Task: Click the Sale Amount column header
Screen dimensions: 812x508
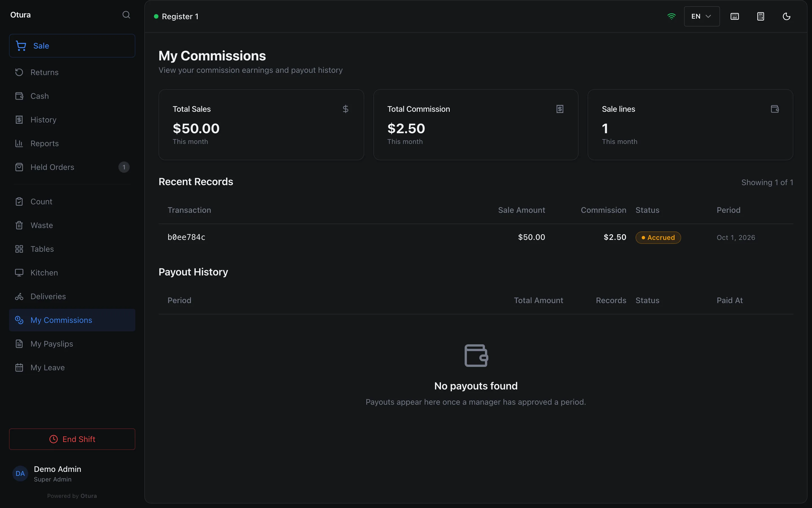Action: pos(521,210)
